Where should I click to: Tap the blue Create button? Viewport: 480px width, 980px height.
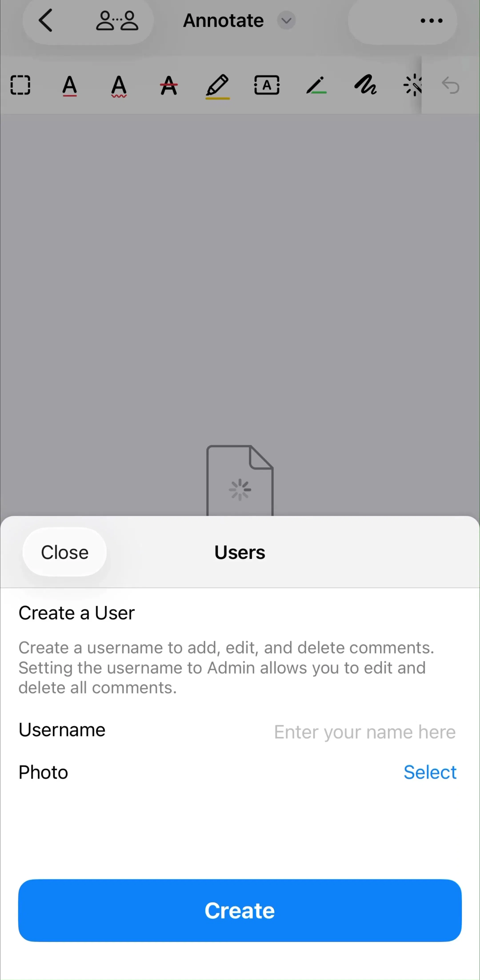(240, 910)
